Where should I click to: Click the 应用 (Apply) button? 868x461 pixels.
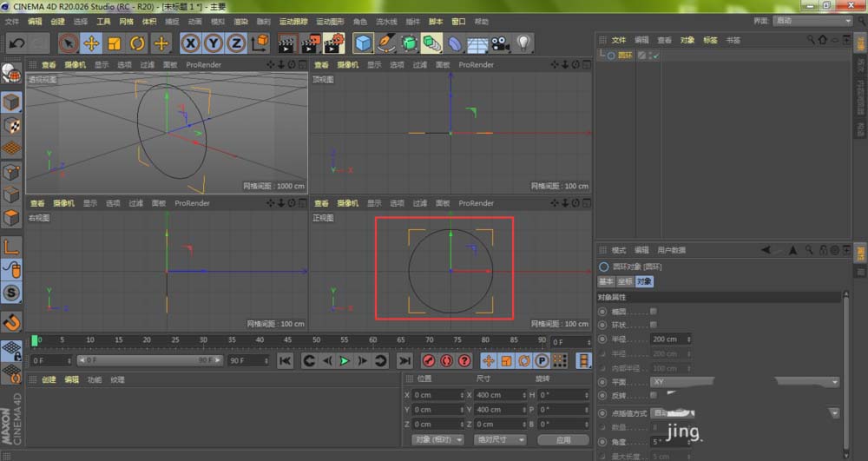563,440
